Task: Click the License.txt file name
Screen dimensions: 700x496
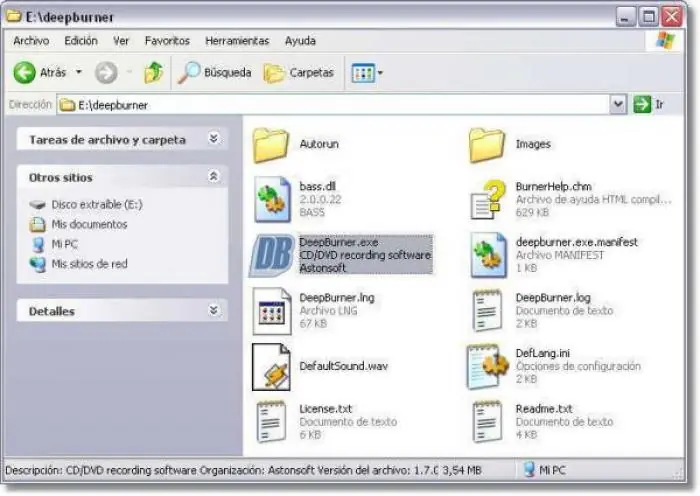Action: point(325,408)
